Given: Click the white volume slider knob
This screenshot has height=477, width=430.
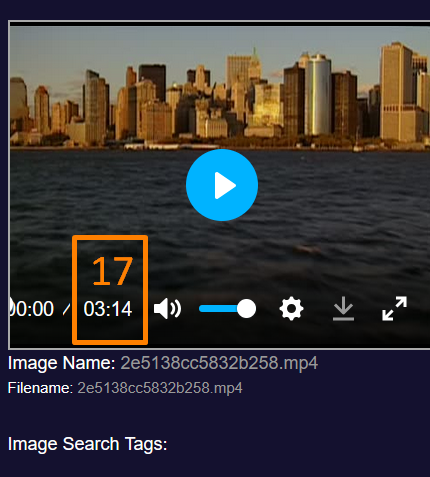Looking at the screenshot, I should (x=246, y=309).
